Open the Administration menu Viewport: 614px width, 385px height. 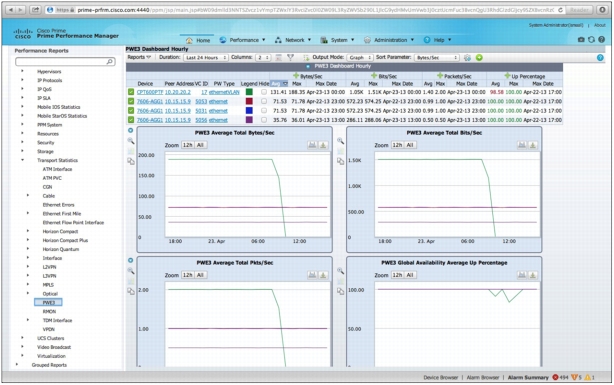tap(389, 40)
